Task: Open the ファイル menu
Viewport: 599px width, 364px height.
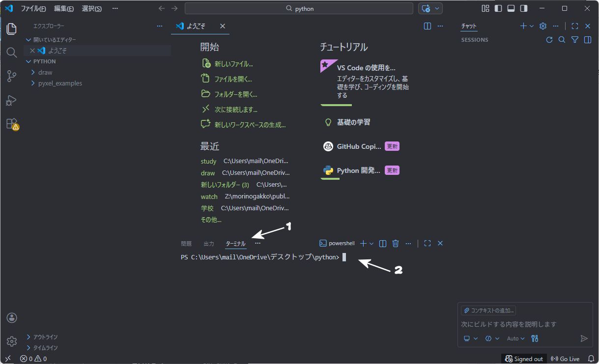Action: 33,8
